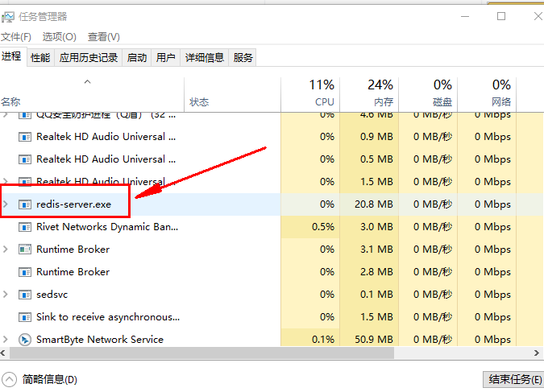The width and height of the screenshot is (544, 392).
Task: Click the Rivet Networks Dynamic Ban... process icon
Action: [25, 227]
